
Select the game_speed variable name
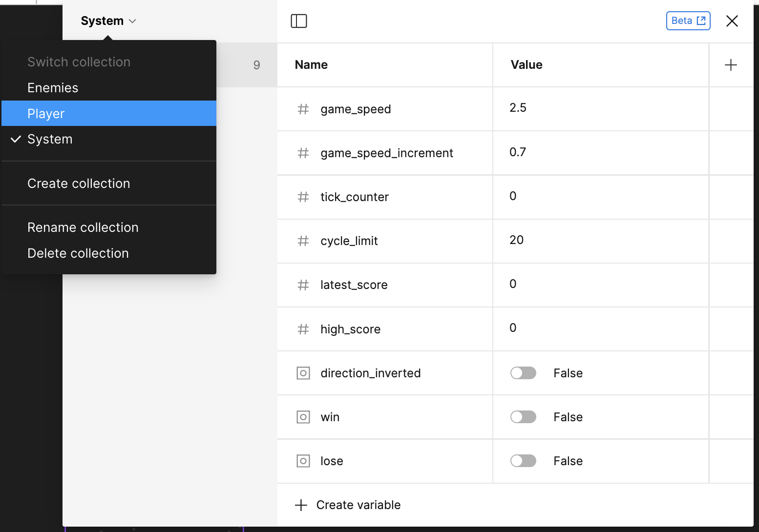click(356, 109)
